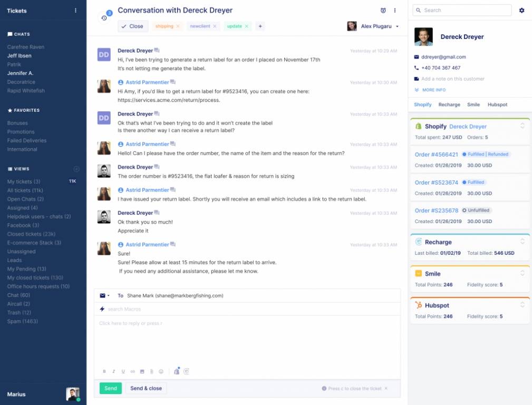532x405 pixels.
Task: Open settings gear in customer panel
Action: tap(521, 11)
